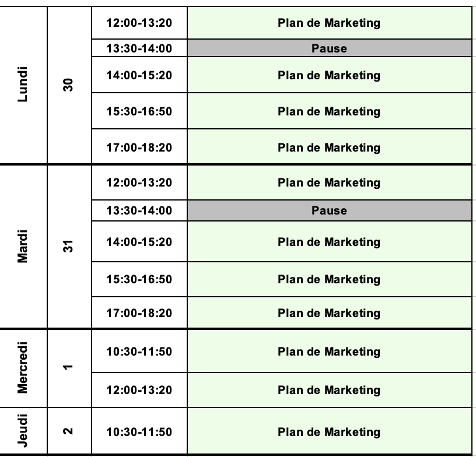Viewport: 476px width, 457px height.
Task: Click the date cell 31
Action: coord(69,246)
